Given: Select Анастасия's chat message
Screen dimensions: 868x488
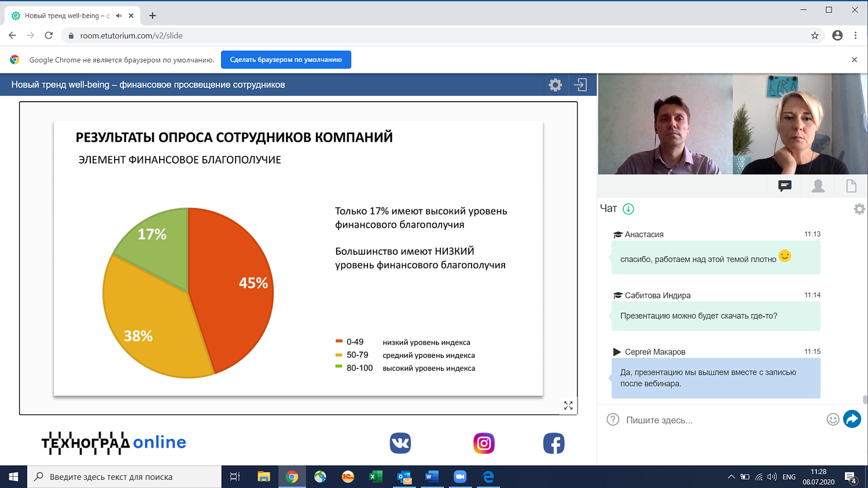Looking at the screenshot, I should pyautogui.click(x=716, y=258).
